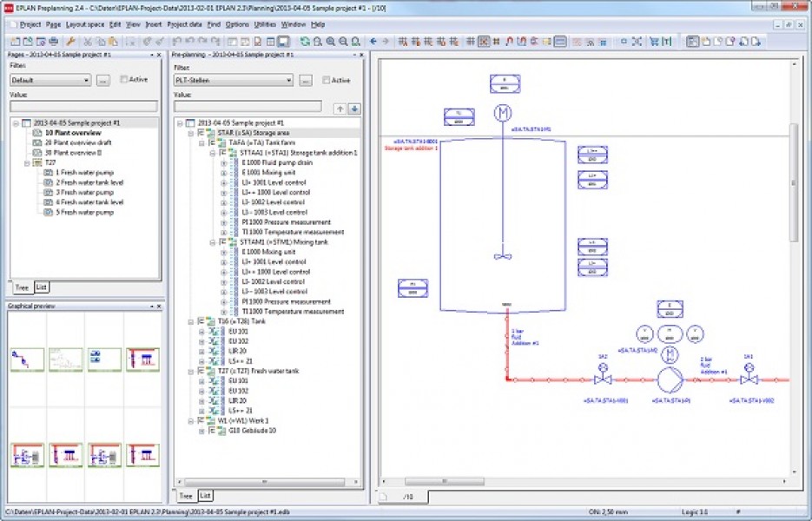
Task: Click the move-down arrow in the Pre-planning panel
Action: click(x=354, y=108)
